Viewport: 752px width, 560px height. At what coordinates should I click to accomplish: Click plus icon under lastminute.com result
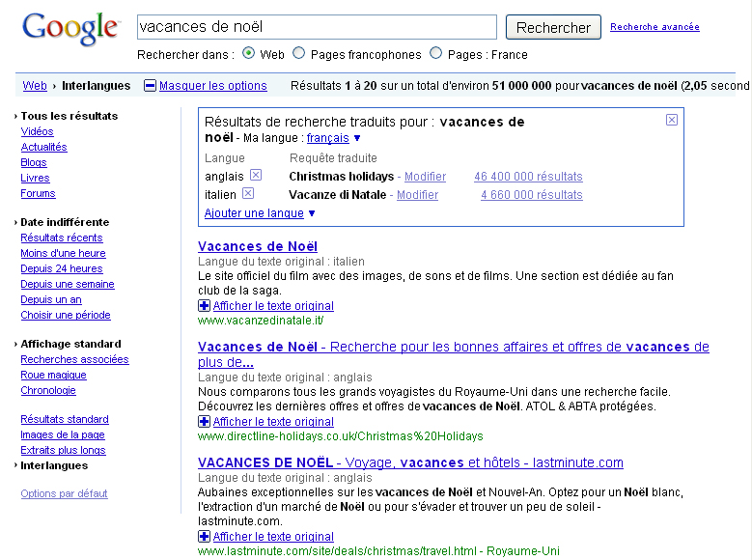(x=204, y=536)
